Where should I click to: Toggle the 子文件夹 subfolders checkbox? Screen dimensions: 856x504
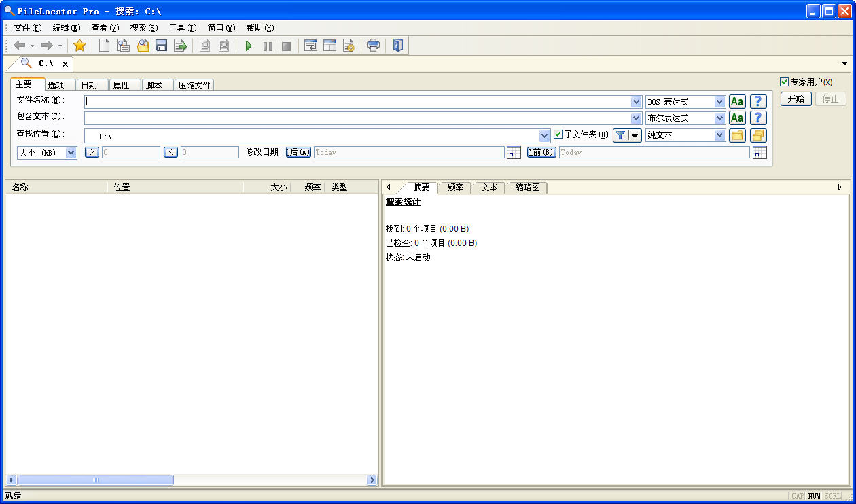point(558,134)
